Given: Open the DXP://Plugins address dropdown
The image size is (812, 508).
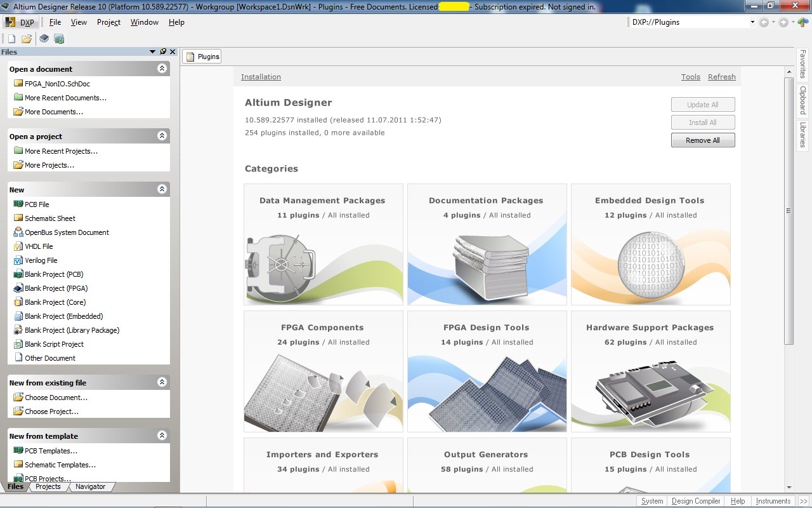Looking at the screenshot, I should (752, 22).
